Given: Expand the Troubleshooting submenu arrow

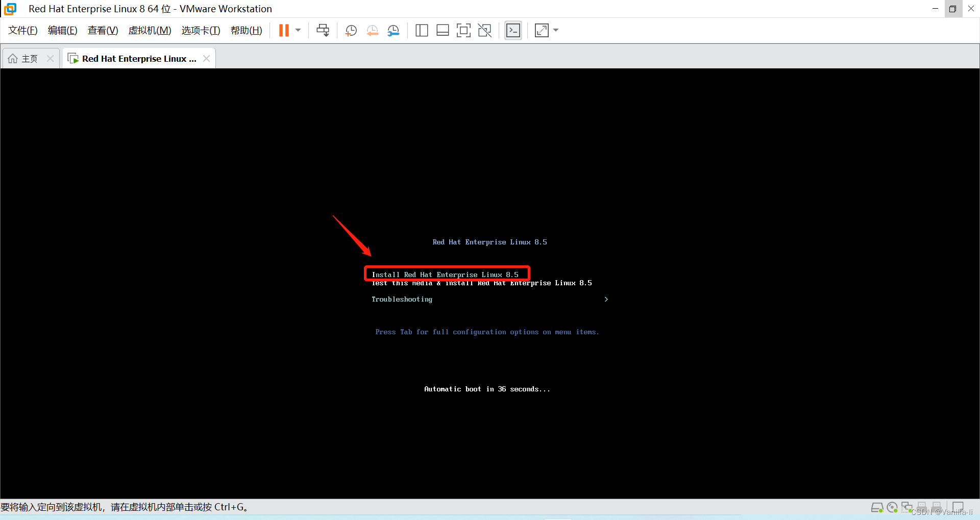Looking at the screenshot, I should (x=606, y=300).
